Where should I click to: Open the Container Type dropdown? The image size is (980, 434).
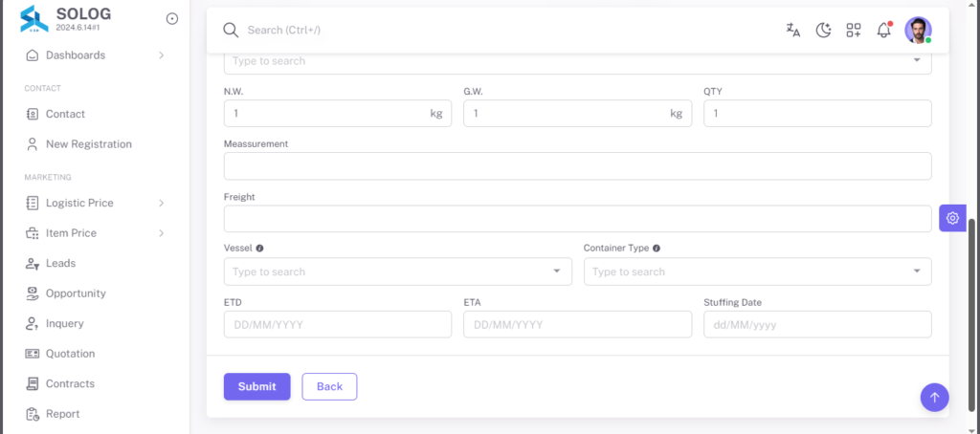[758, 271]
